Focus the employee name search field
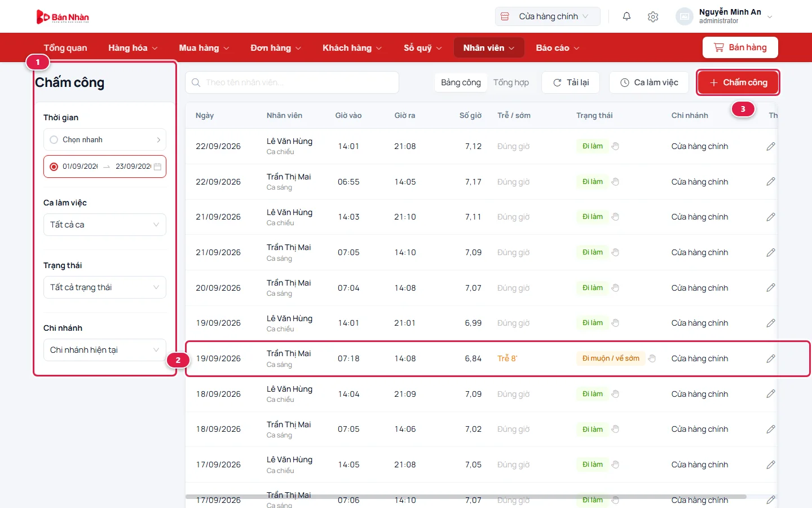 [292, 82]
